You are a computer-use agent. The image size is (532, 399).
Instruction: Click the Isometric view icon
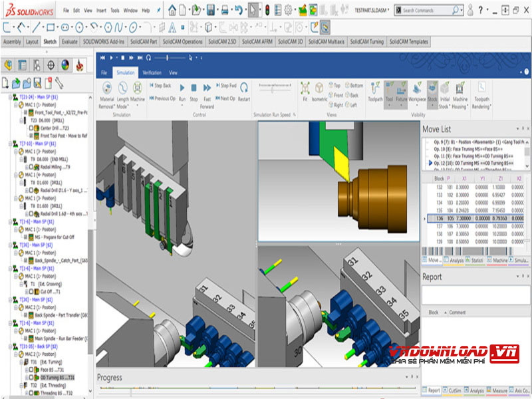[319, 88]
